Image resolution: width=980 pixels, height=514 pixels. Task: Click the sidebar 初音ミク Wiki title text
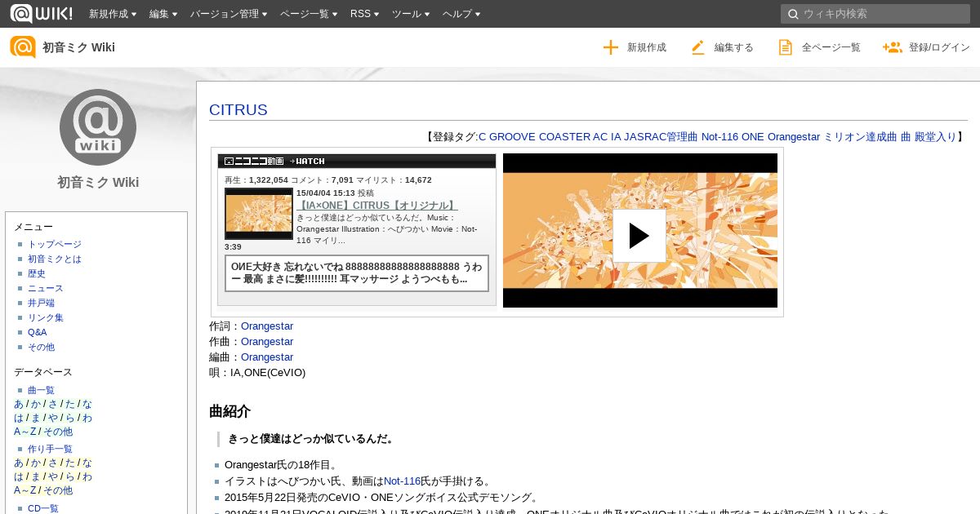(x=98, y=182)
